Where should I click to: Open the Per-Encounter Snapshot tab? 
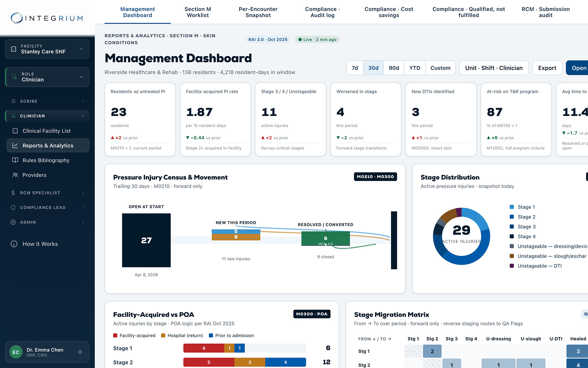(258, 12)
